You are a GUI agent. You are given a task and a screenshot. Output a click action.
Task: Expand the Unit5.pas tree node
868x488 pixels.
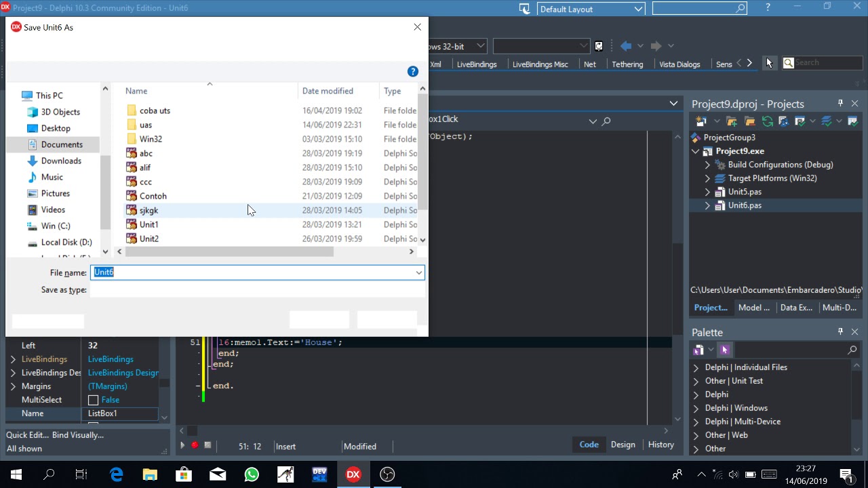[x=707, y=192]
